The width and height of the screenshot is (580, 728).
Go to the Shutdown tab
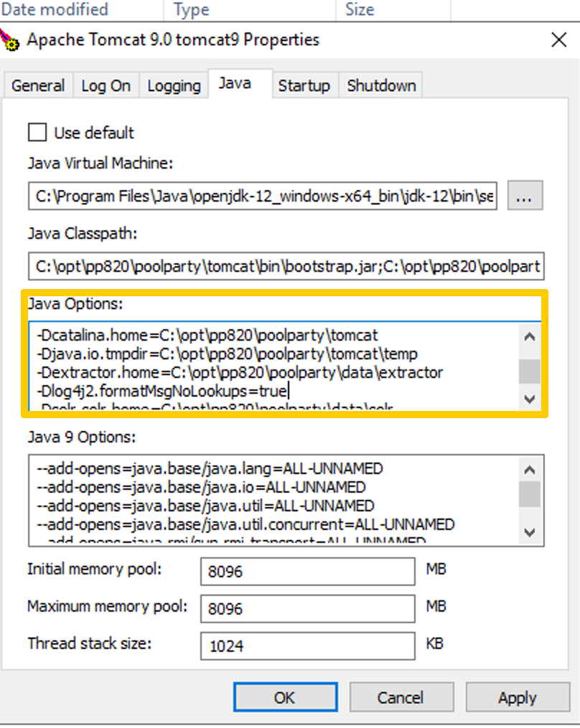pos(381,85)
